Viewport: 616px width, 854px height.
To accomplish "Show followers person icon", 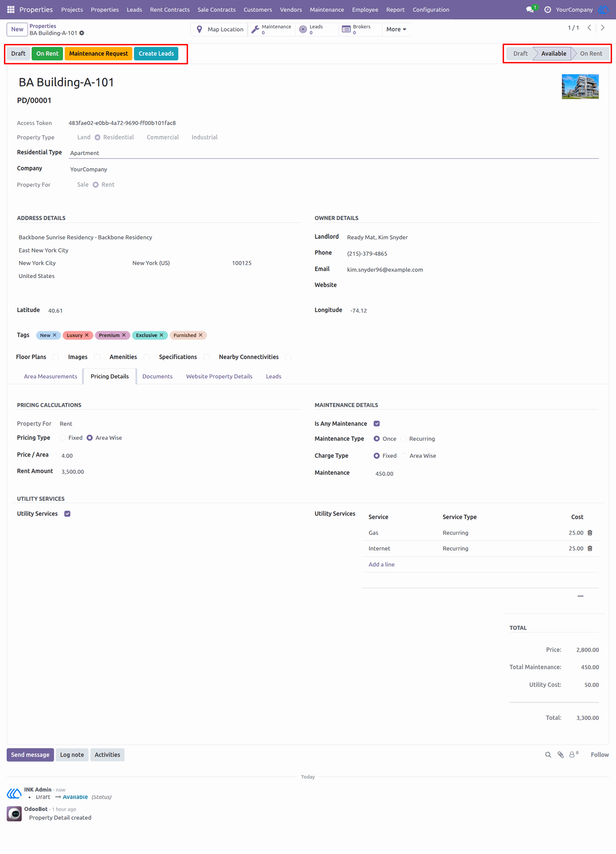I will pos(574,754).
